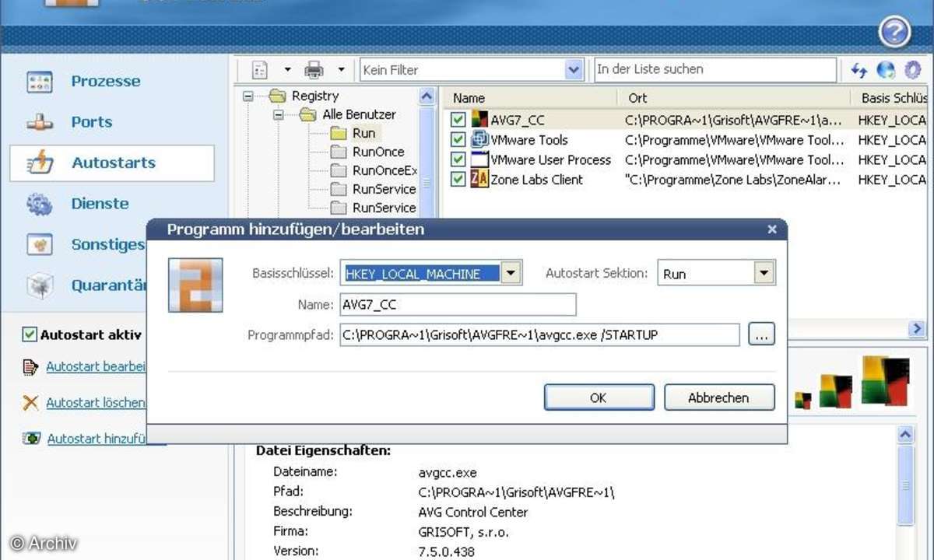
Task: Click the list view icon in toolbar
Action: coord(260,70)
